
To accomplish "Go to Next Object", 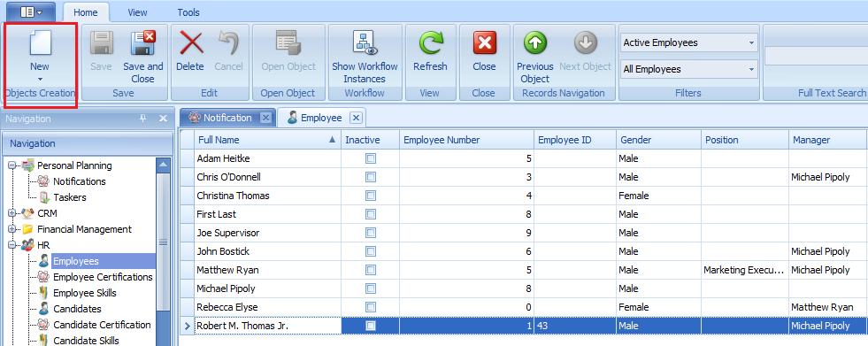I will 585,42.
